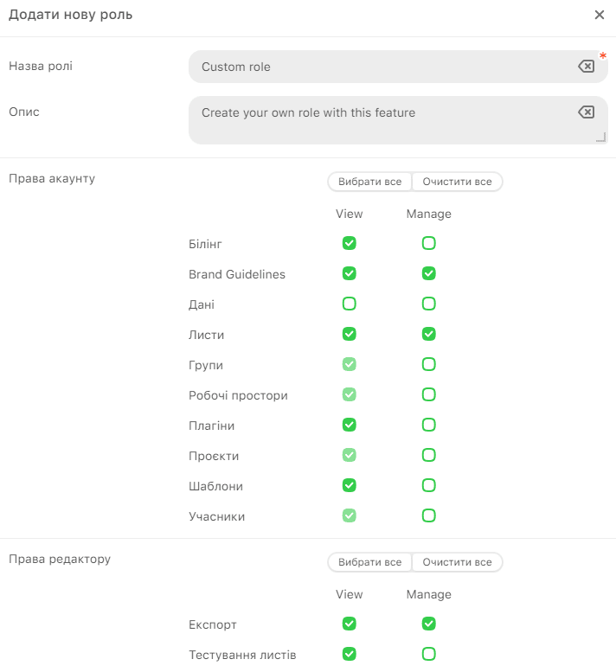The width and height of the screenshot is (616, 672).
Task: Click 'Вибрати все' for editor permissions
Action: (x=369, y=562)
